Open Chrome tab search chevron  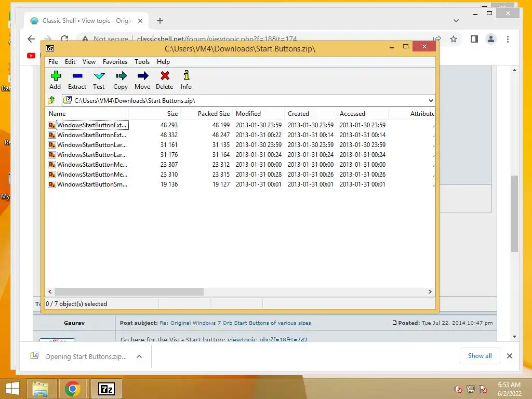[x=456, y=21]
